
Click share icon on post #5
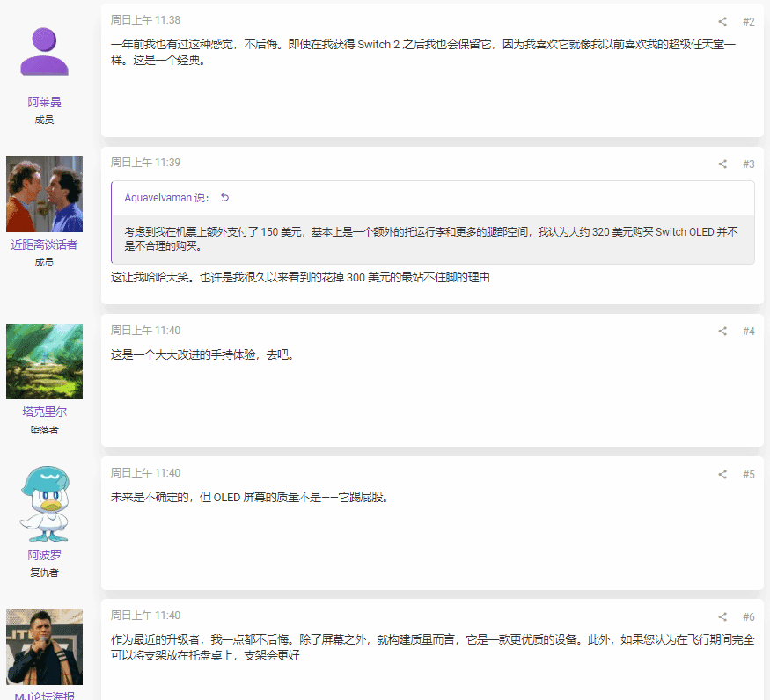pyautogui.click(x=722, y=475)
